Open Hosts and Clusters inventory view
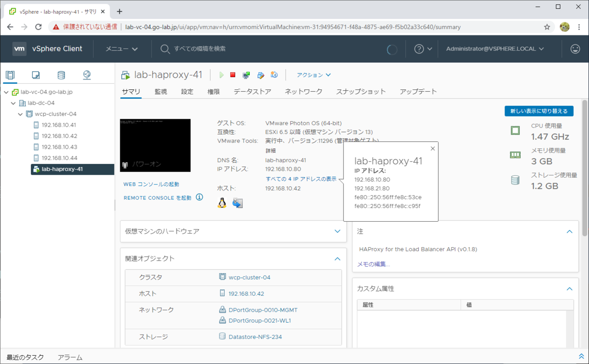 (10, 75)
